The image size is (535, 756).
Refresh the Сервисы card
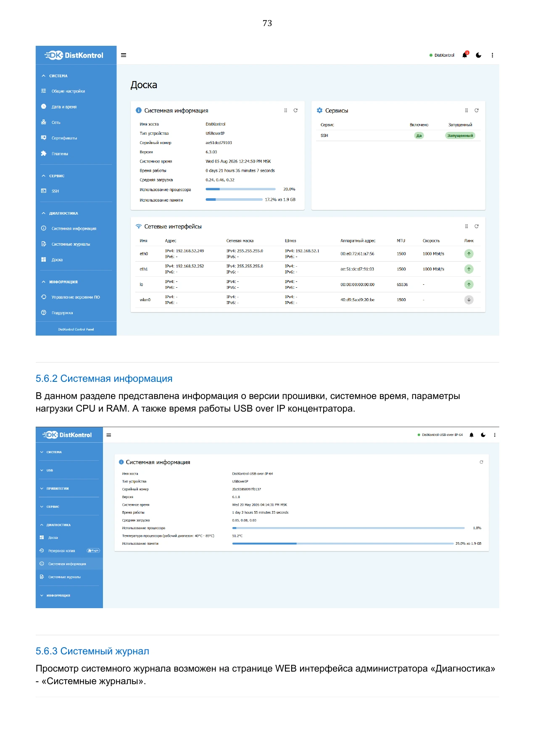(477, 110)
